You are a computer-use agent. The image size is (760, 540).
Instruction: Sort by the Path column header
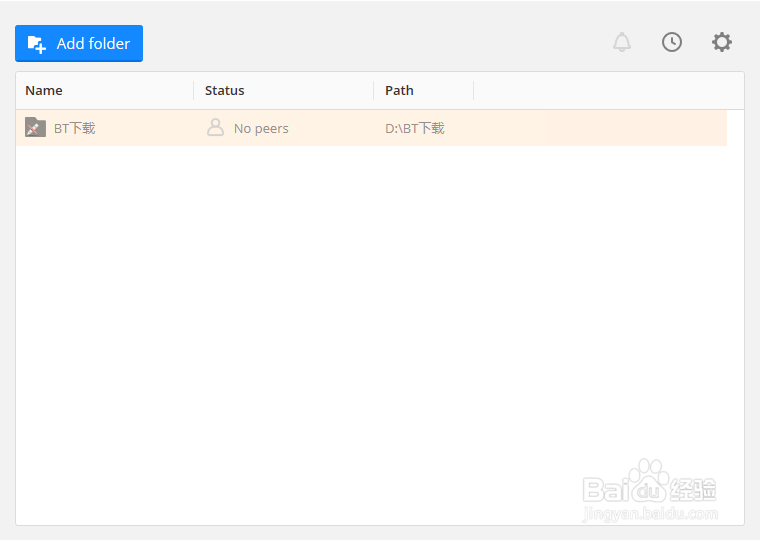(399, 90)
